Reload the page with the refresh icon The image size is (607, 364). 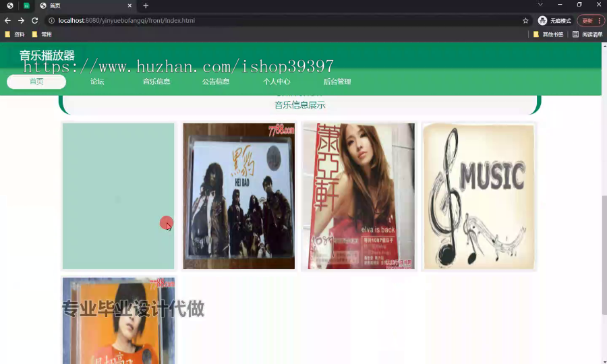(x=35, y=20)
